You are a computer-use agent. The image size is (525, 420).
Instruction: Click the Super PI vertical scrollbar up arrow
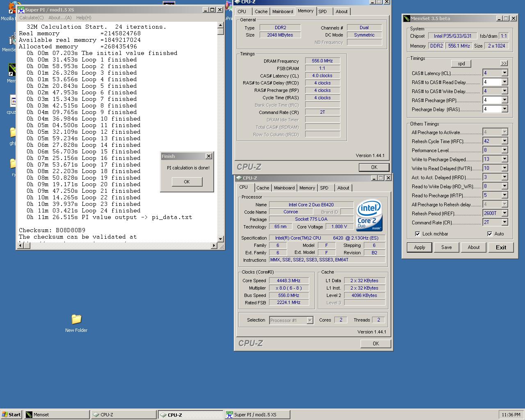pyautogui.click(x=220, y=25)
